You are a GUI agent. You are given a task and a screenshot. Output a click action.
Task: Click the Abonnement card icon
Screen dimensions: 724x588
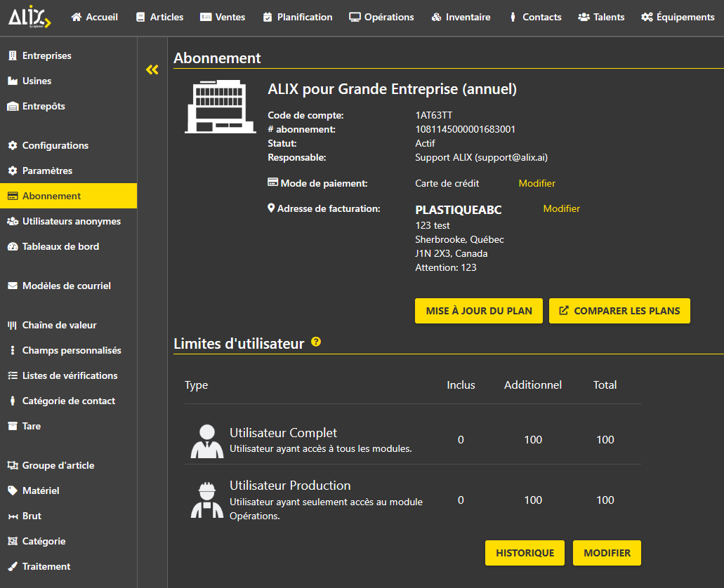[13, 196]
